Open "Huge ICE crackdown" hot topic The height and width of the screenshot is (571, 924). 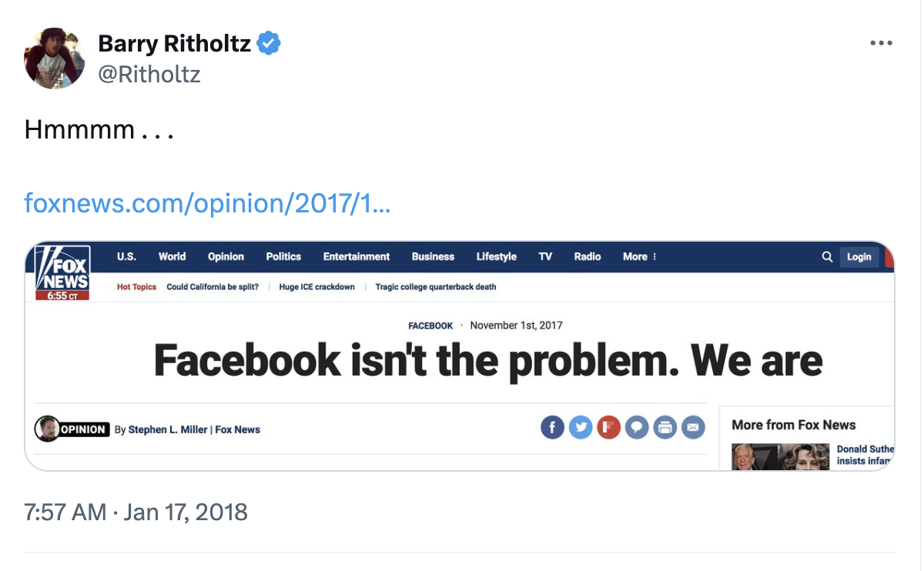316,287
